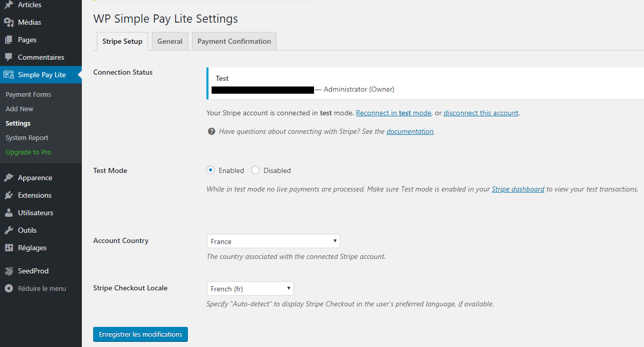Click the Account Country label

click(121, 240)
